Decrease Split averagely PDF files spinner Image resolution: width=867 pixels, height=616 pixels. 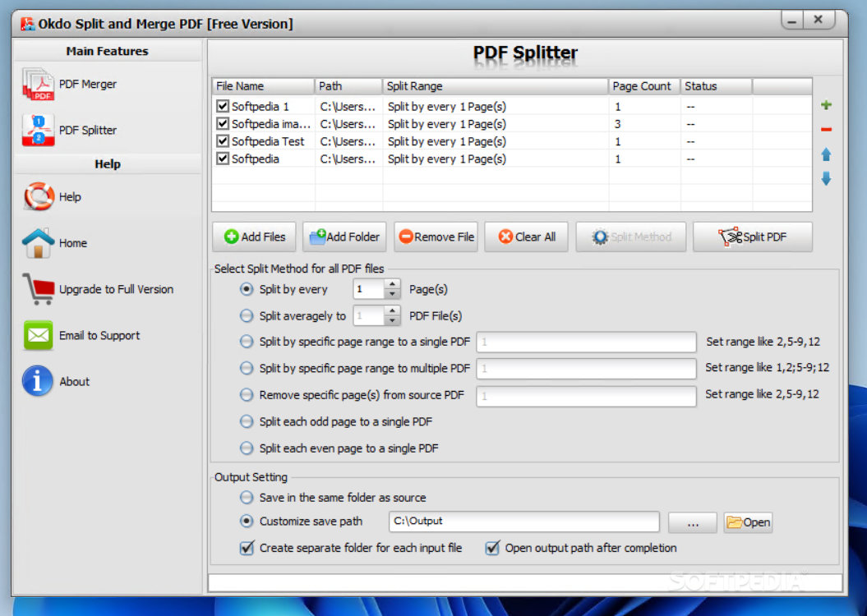click(x=392, y=321)
